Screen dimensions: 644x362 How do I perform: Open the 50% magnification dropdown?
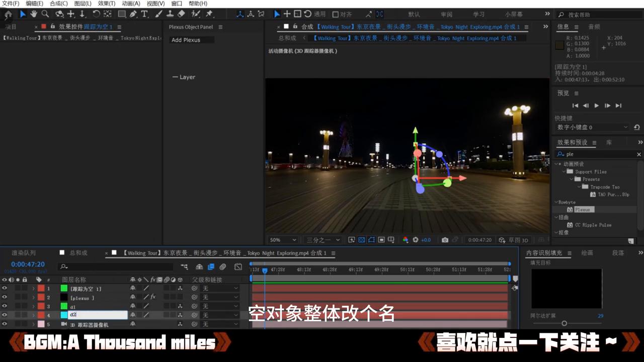click(283, 240)
